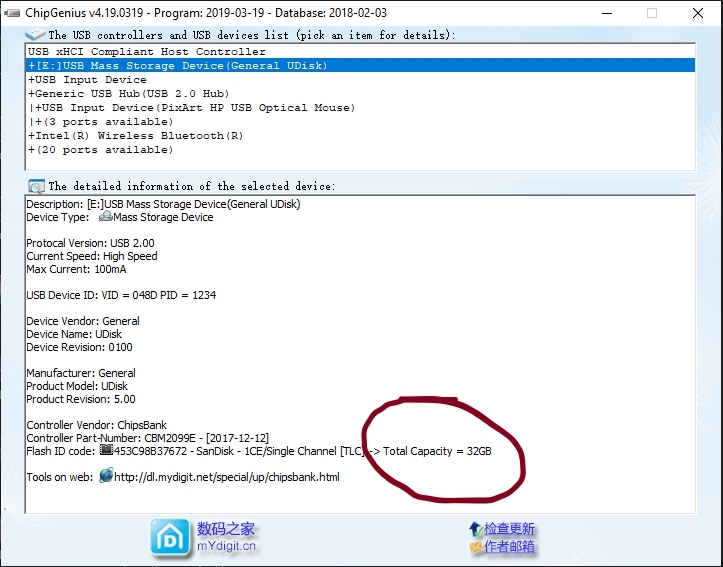
Task: Click the Protocal Version: USB 2.00 line
Action: (x=90, y=243)
